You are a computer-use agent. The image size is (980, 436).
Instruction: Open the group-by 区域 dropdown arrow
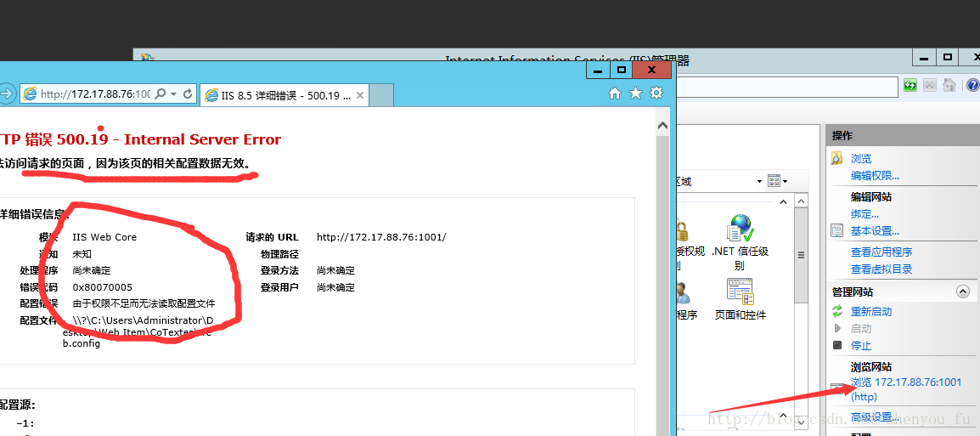tap(759, 181)
